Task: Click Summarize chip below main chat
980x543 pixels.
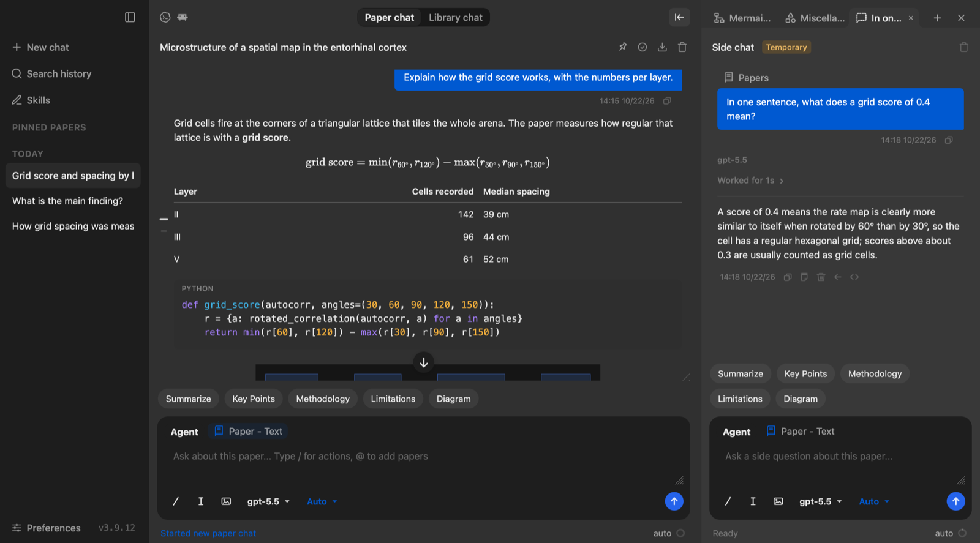Action: [188, 399]
